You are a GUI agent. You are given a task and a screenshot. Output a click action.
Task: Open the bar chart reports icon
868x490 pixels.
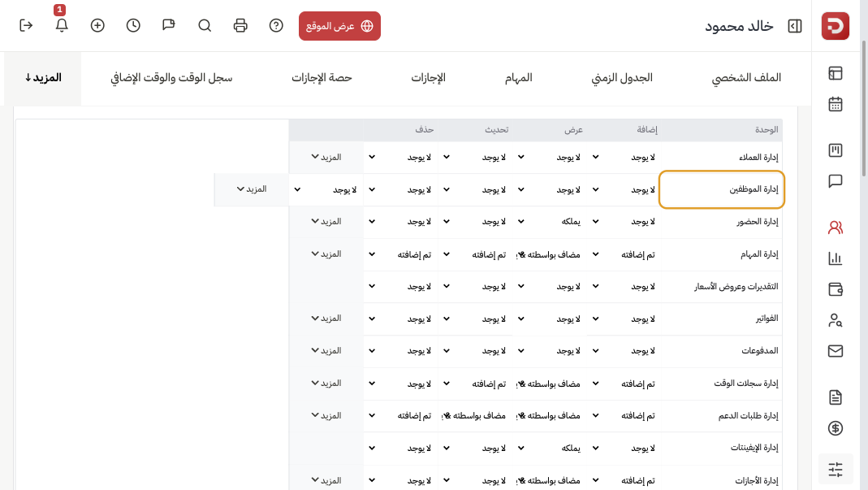pos(835,258)
